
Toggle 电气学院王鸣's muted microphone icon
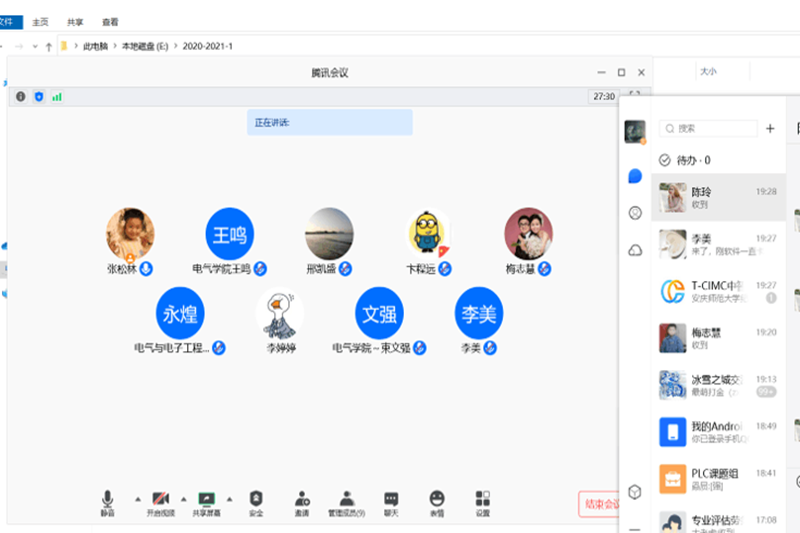coord(260,268)
